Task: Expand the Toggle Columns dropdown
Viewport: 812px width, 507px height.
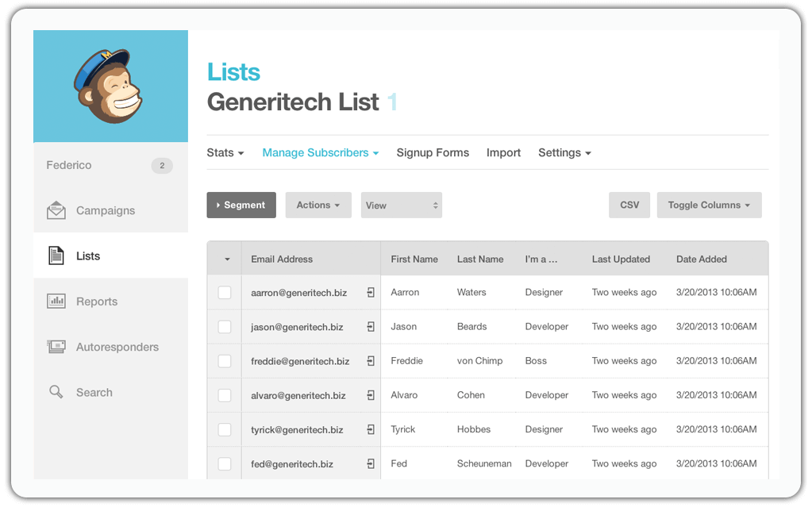Action: [708, 205]
